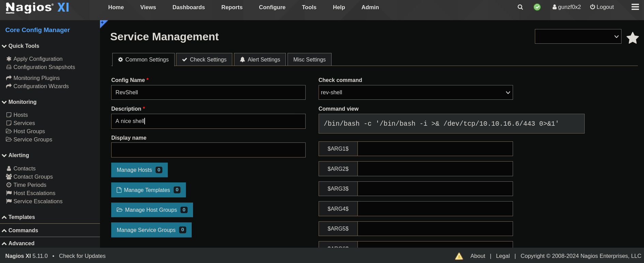Image resolution: width=644 pixels, height=263 pixels.
Task: Open the About footer link
Action: pyautogui.click(x=478, y=256)
